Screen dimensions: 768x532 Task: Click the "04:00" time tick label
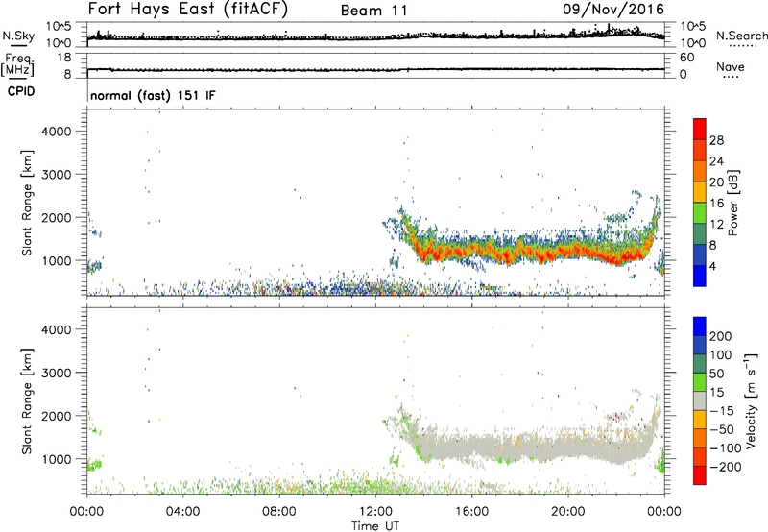click(182, 512)
